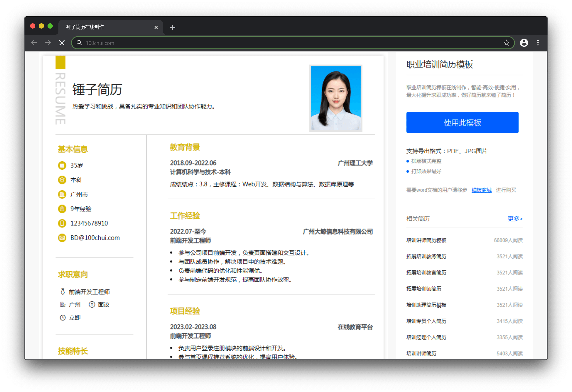Click the clock icon beside 立即

(63, 318)
